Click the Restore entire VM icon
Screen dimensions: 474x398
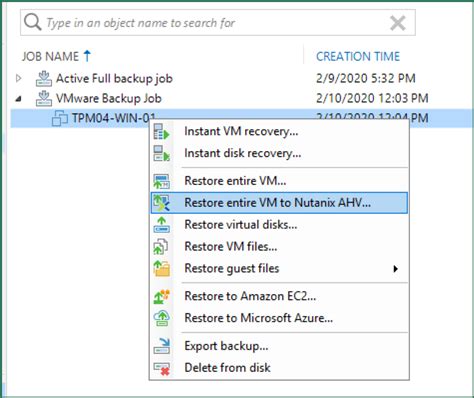tap(161, 181)
